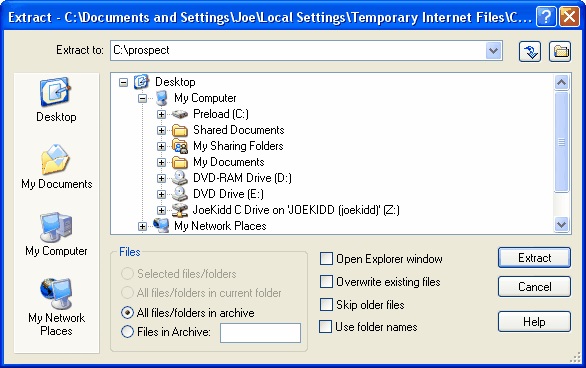Select the DVD Drive (E:) disc icon
586x368 pixels.
pos(180,194)
